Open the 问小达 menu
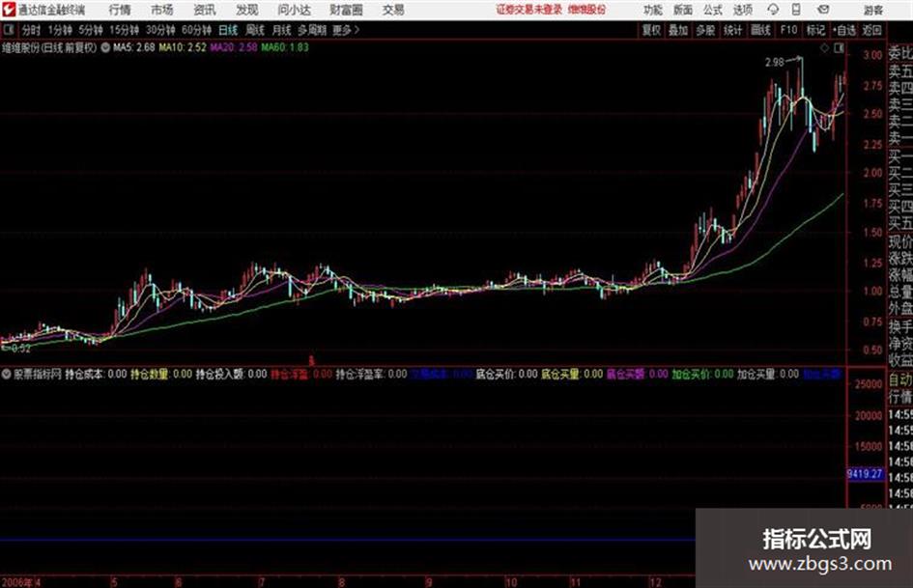 tap(294, 10)
